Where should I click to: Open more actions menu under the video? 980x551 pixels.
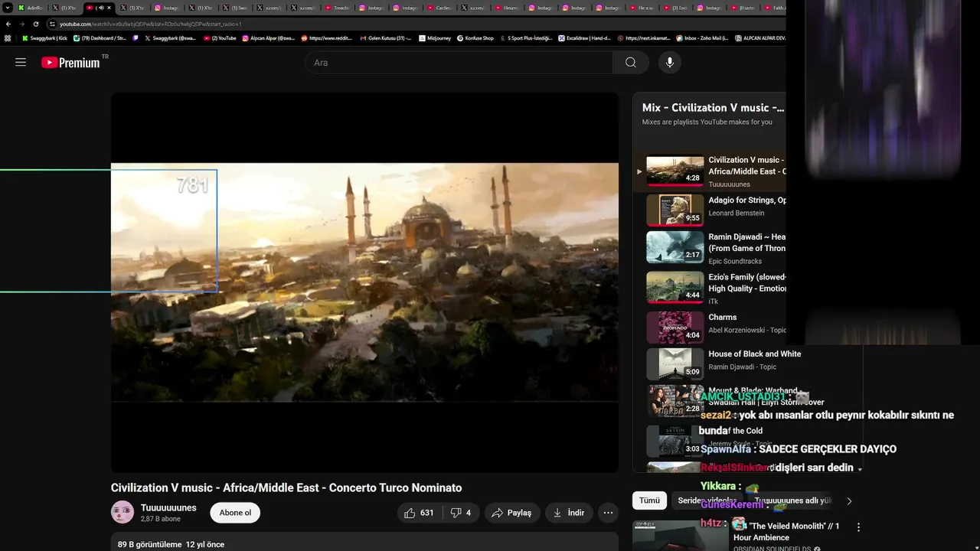(x=608, y=513)
